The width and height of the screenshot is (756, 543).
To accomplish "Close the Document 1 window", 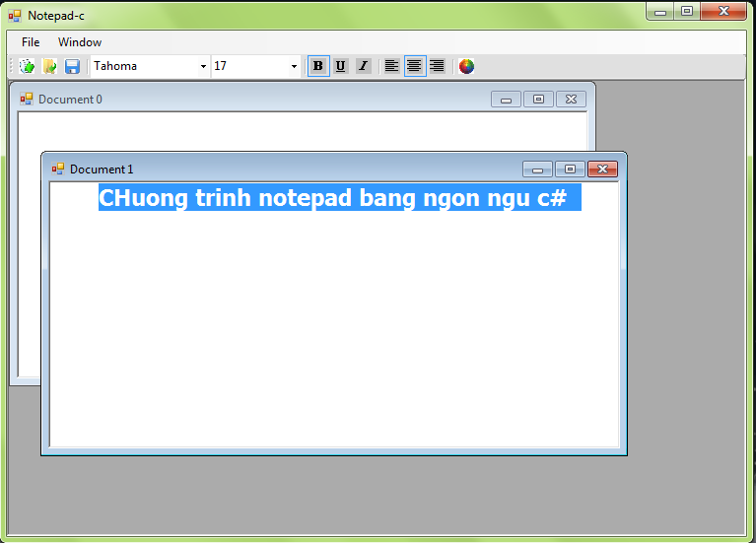I will [602, 170].
